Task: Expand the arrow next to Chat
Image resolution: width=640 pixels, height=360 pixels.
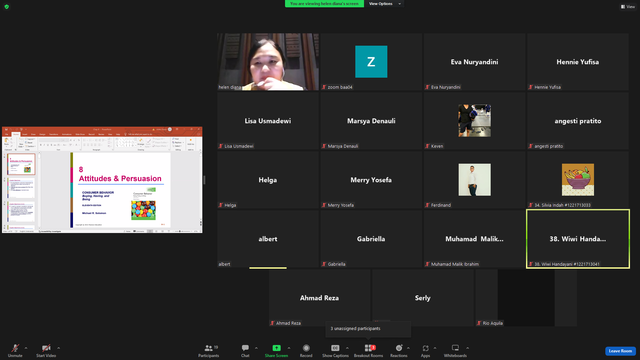Action: 256,348
